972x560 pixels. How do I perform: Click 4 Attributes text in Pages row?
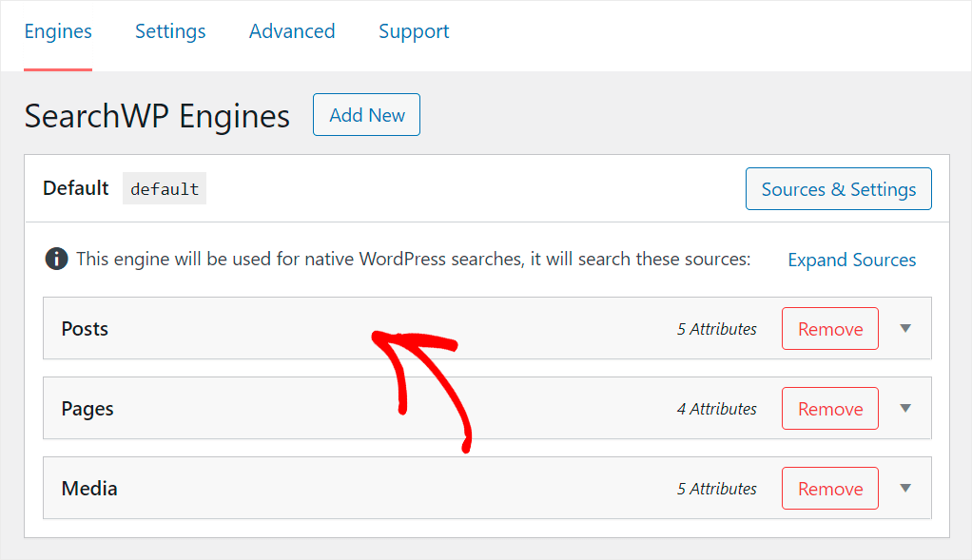(716, 409)
